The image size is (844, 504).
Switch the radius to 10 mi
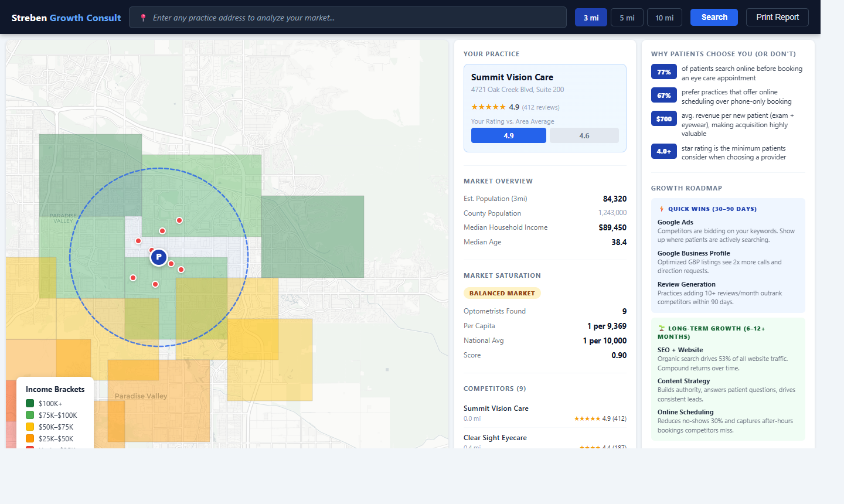click(x=665, y=17)
